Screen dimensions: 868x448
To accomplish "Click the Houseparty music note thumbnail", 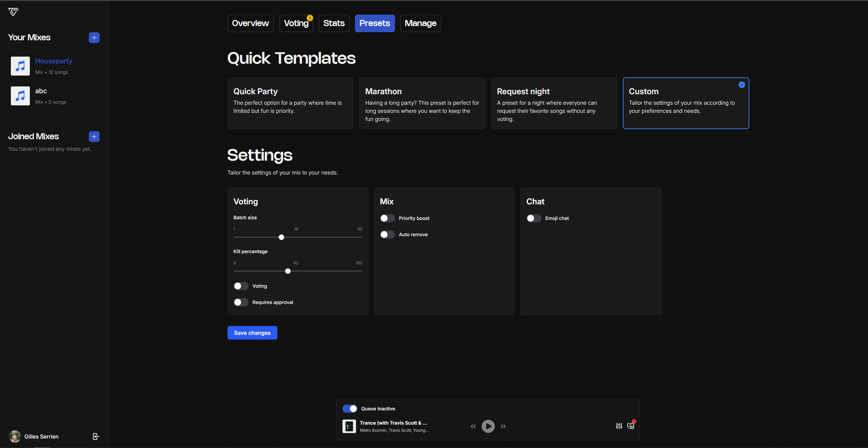I will pos(20,66).
